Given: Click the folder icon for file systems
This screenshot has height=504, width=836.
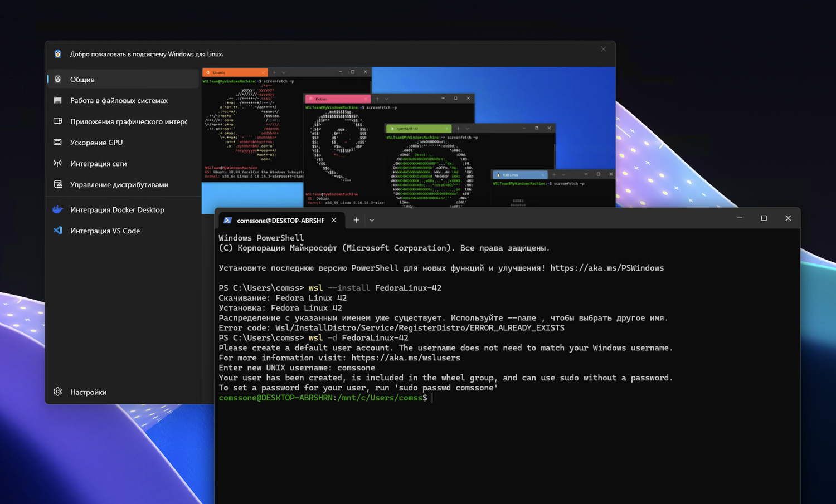Looking at the screenshot, I should click(x=57, y=100).
